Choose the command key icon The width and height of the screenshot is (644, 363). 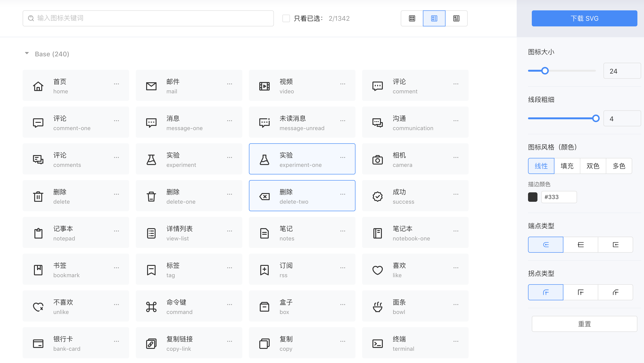(x=151, y=307)
